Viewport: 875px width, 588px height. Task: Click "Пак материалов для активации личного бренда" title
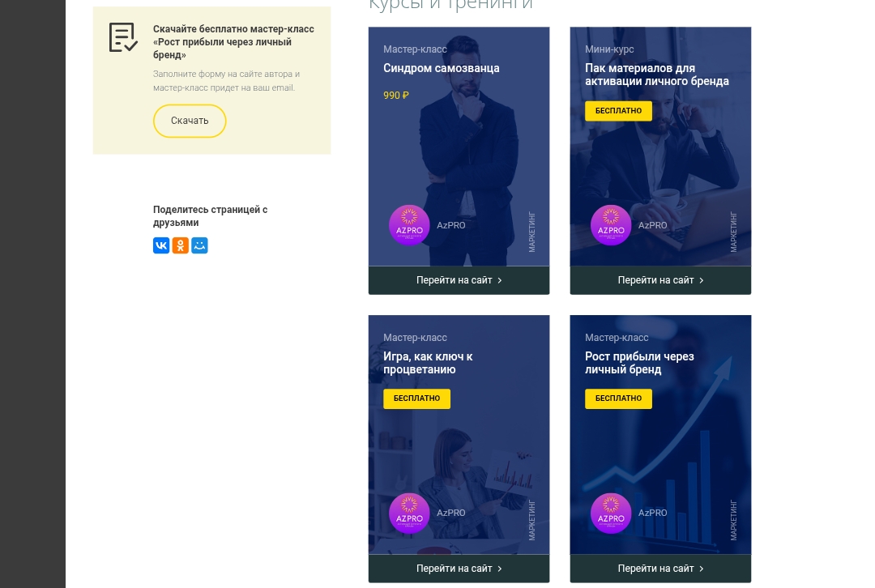click(656, 75)
